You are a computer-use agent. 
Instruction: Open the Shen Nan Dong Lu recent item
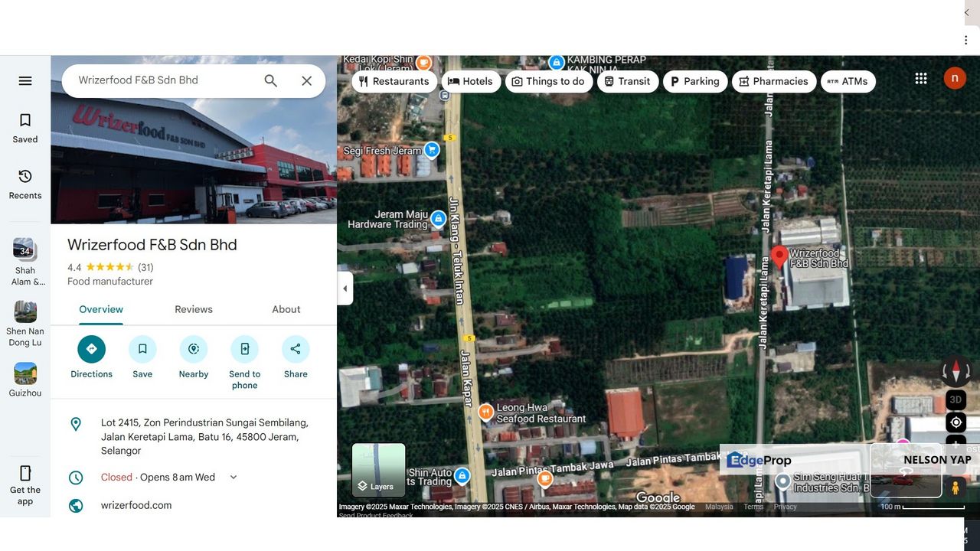[x=25, y=324]
